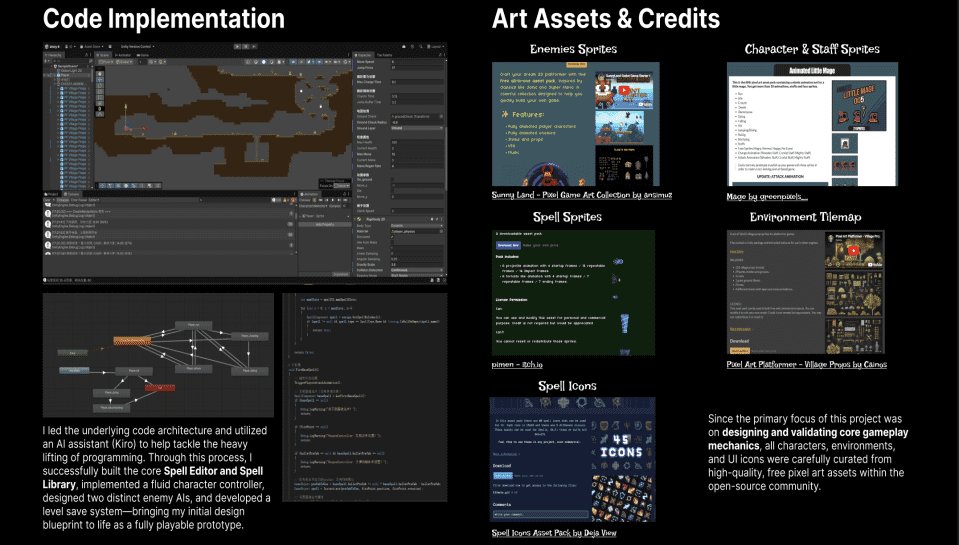This screenshot has width=959, height=545.
Task: Click Add Property in the Animation window
Action: 325,224
